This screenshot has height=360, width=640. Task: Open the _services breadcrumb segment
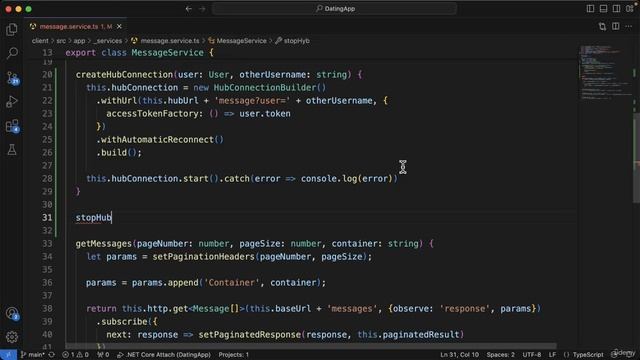pyautogui.click(x=107, y=41)
